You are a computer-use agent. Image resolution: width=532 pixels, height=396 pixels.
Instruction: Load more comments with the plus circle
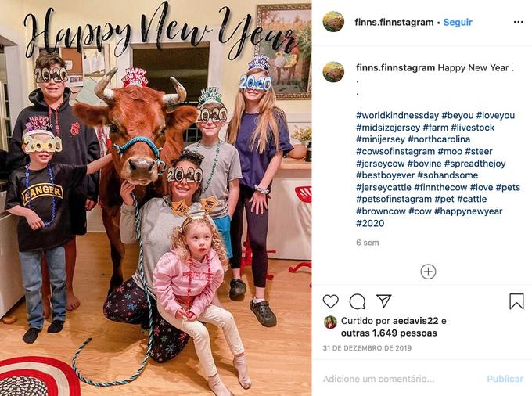pyautogui.click(x=428, y=272)
